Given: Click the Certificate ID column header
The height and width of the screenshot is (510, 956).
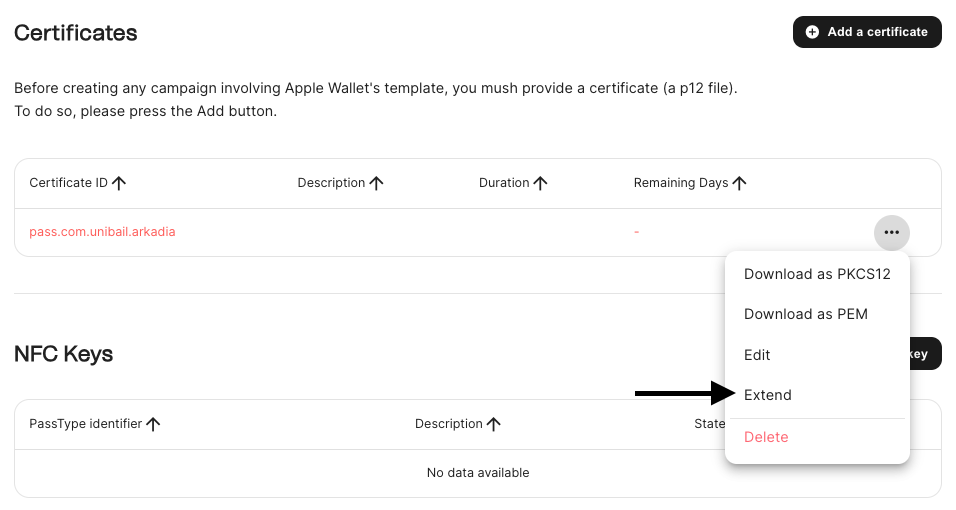Looking at the screenshot, I should coord(68,183).
